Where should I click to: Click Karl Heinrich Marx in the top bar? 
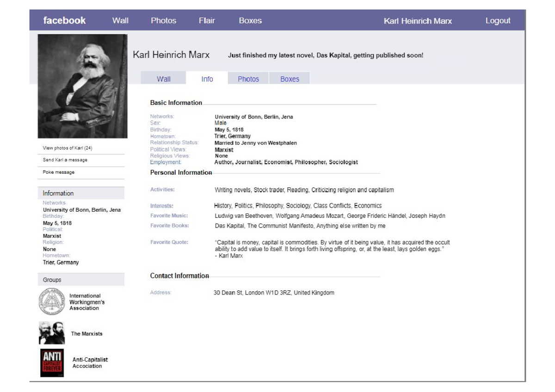(x=418, y=20)
